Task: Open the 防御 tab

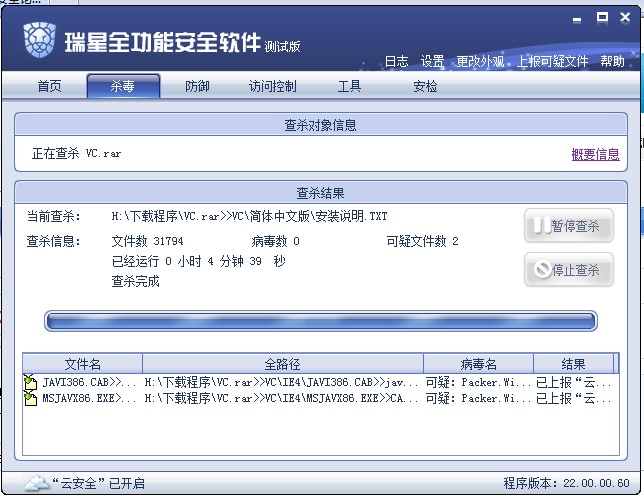Action: 197,86
